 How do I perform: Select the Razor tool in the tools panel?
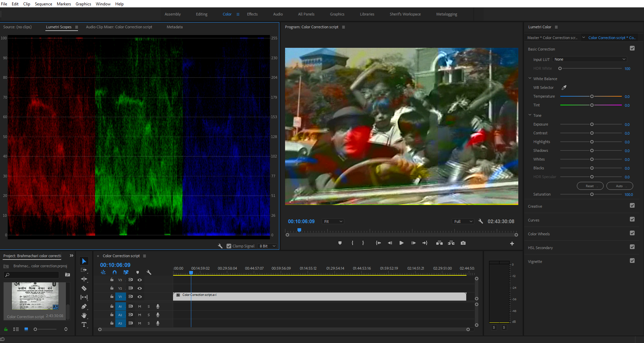pyautogui.click(x=84, y=288)
